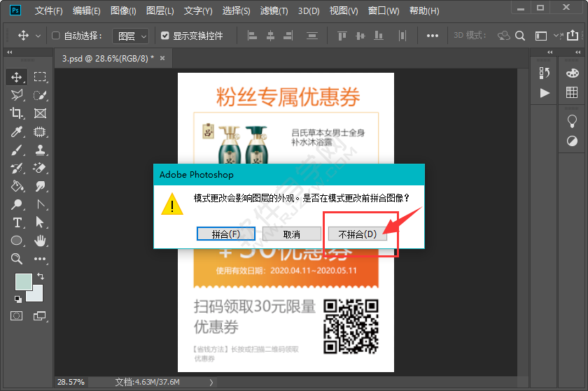The width and height of the screenshot is (588, 391).
Task: Open the Adjustments panel icon
Action: point(572,141)
